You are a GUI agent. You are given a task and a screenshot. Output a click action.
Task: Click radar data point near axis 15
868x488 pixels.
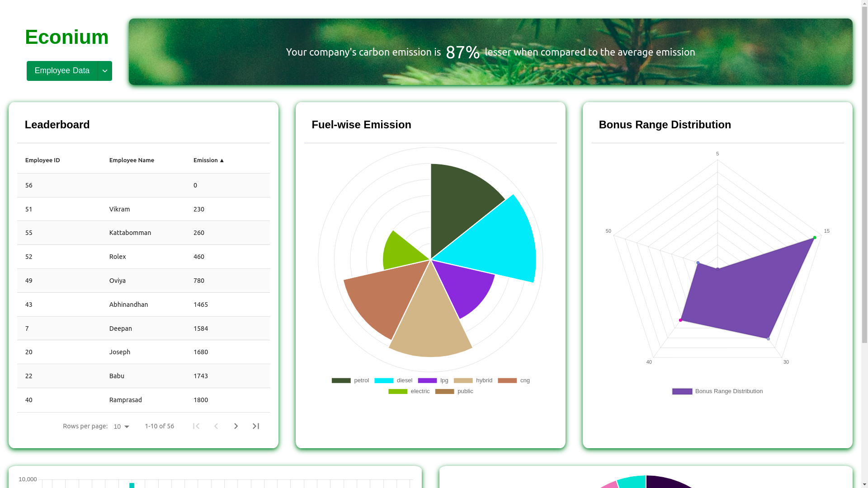coord(815,238)
